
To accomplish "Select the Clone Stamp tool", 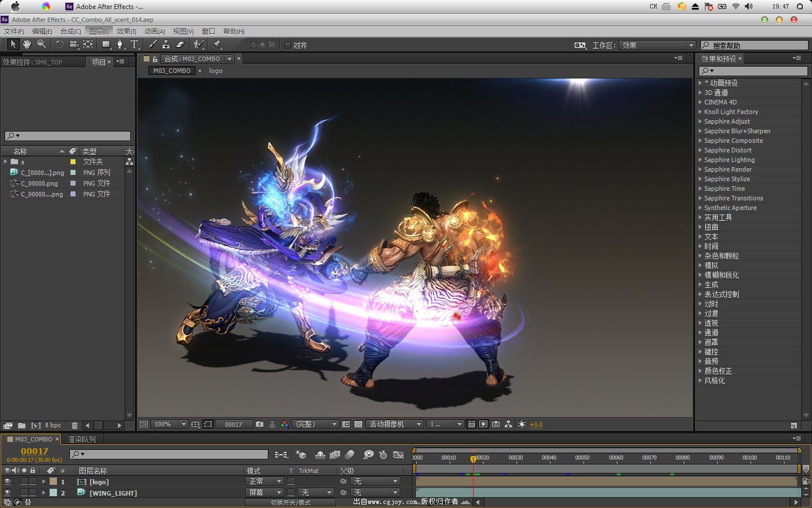I will pos(166,45).
